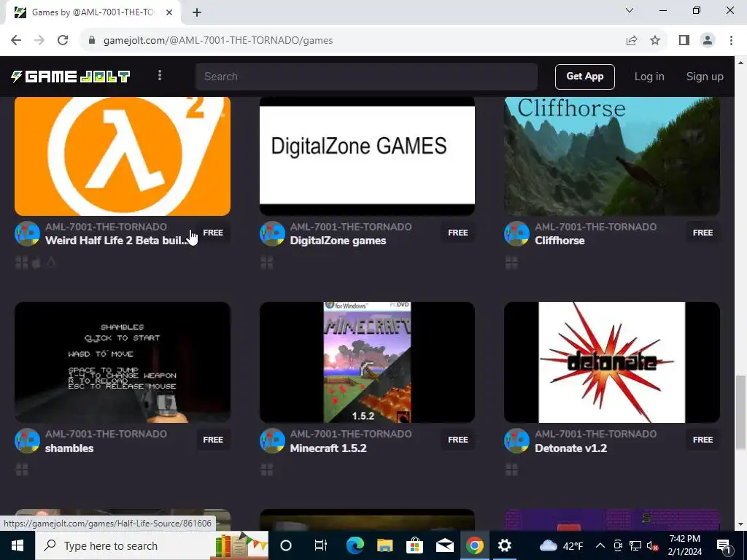Viewport: 747px width, 560px height.
Task: Click Windows platform icon under Weird Half Life 2
Action: 21,262
